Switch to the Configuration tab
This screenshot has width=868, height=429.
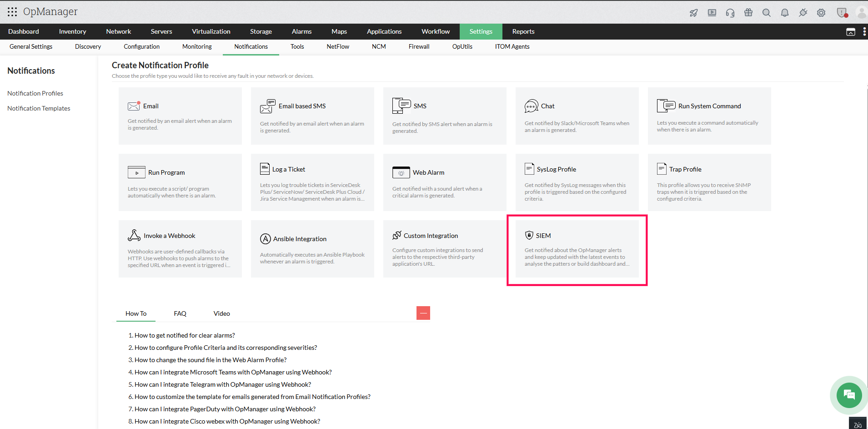click(x=142, y=46)
